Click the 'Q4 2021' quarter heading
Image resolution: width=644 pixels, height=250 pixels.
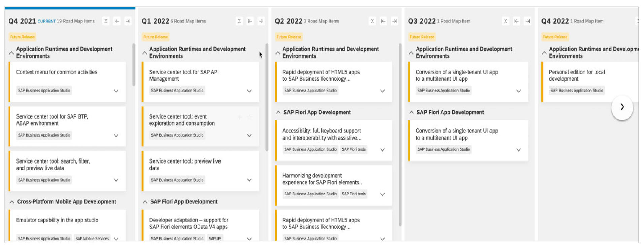[22, 21]
